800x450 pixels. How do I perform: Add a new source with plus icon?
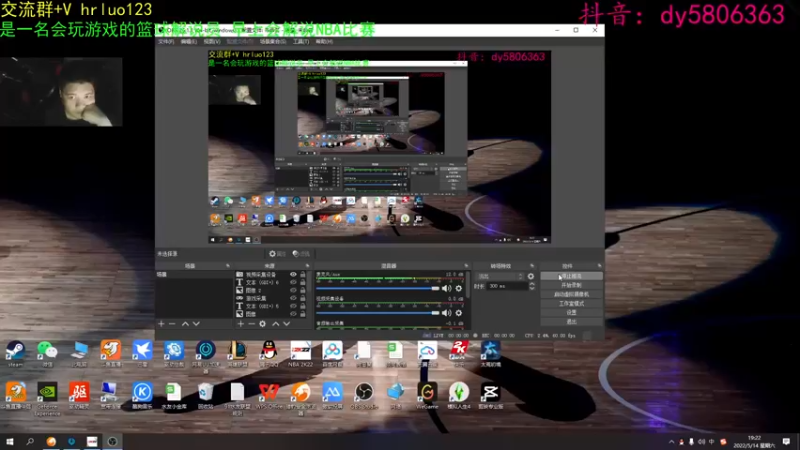coord(240,323)
